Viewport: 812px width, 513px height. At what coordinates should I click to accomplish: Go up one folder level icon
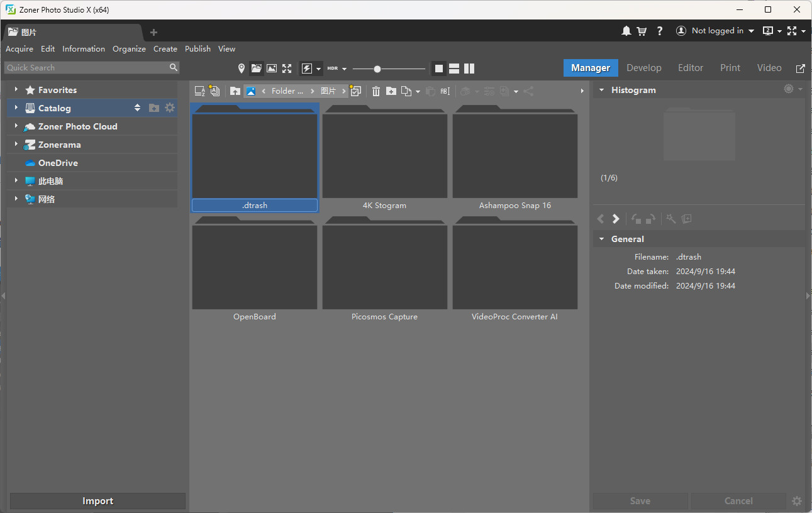coord(235,91)
